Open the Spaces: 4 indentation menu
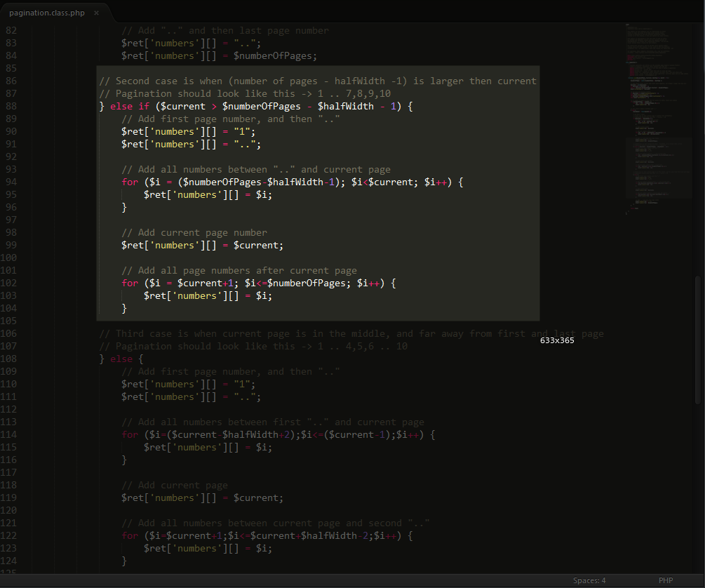The height and width of the screenshot is (588, 705). tap(589, 580)
